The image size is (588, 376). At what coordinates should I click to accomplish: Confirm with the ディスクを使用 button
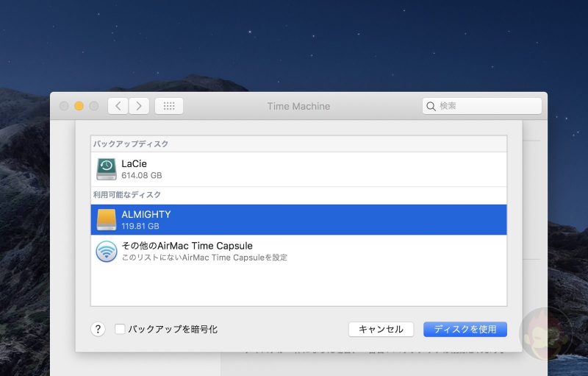coord(465,329)
